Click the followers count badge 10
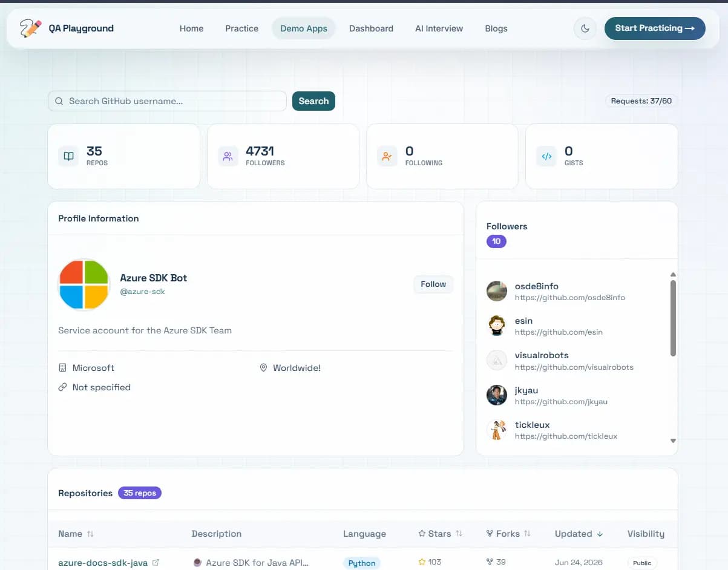 point(496,241)
